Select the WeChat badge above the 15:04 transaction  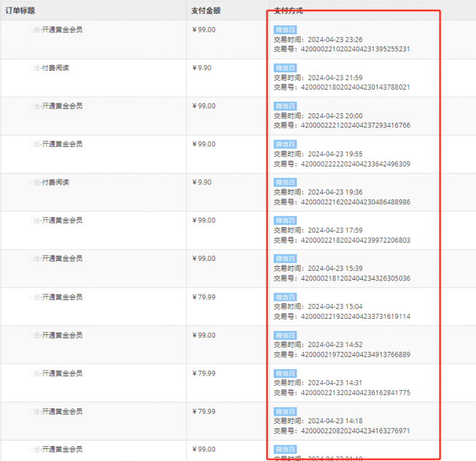point(285,297)
